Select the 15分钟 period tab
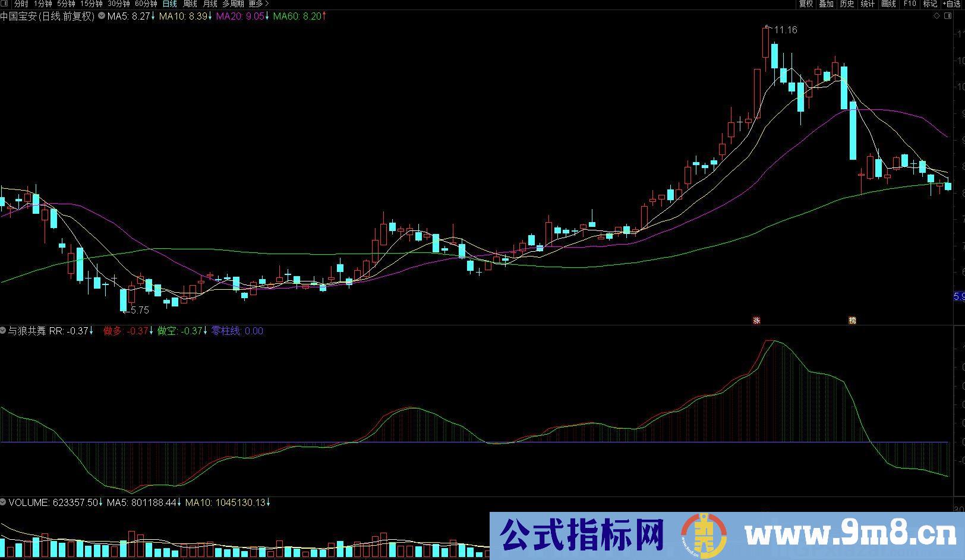 (92, 4)
